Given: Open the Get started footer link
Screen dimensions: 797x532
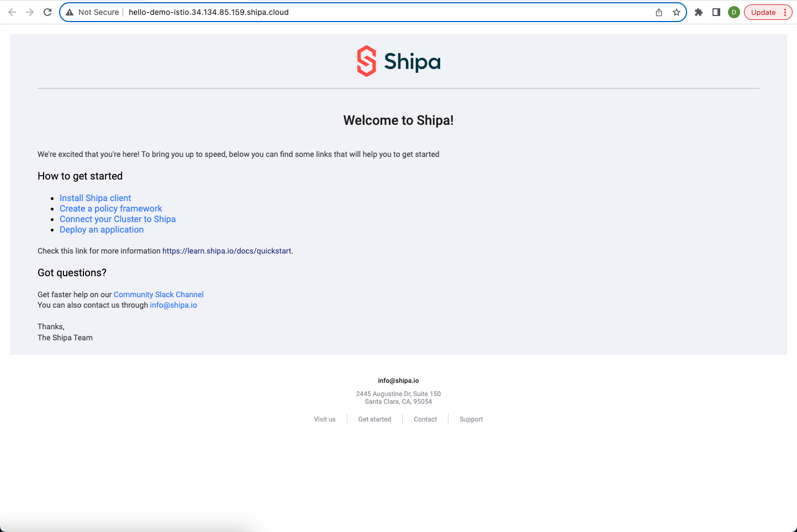Looking at the screenshot, I should click(x=374, y=419).
